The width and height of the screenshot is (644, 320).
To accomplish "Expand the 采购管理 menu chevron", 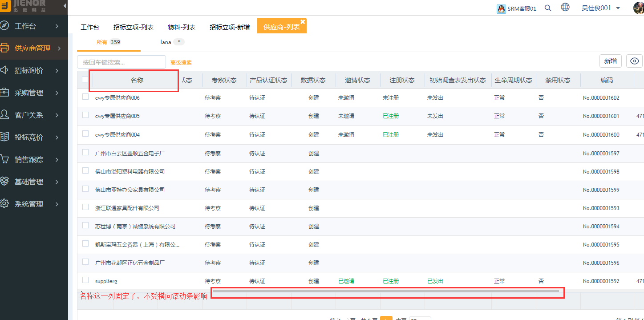I will click(57, 93).
